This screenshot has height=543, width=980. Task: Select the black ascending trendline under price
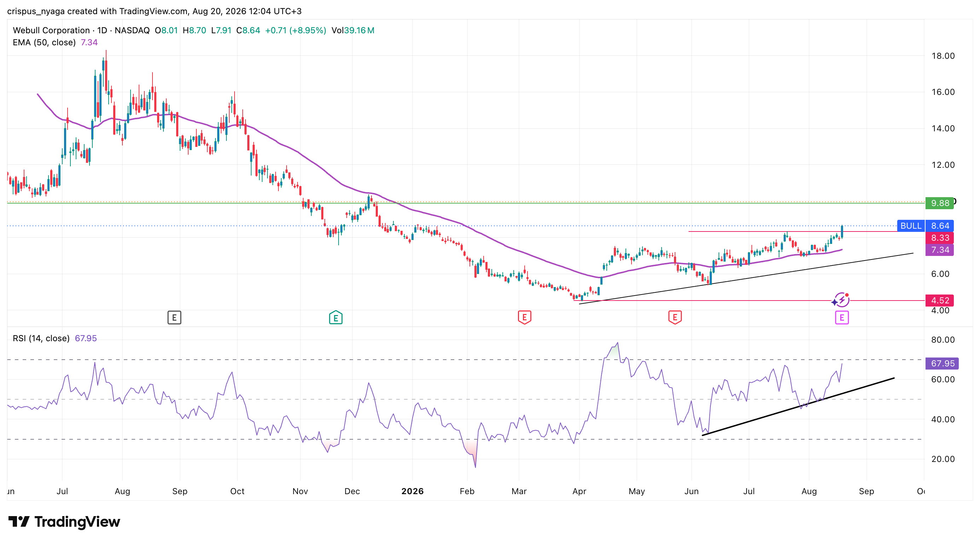tap(746, 279)
